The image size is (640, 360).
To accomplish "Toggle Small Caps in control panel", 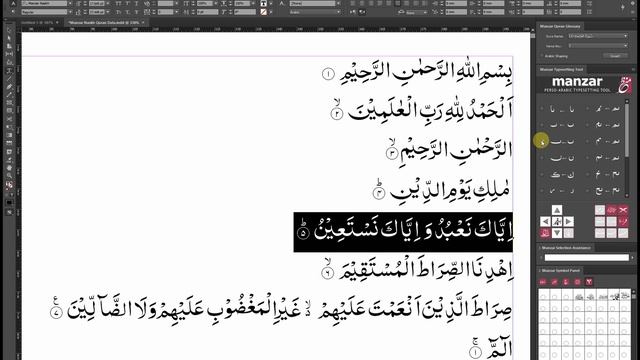I will (119, 12).
